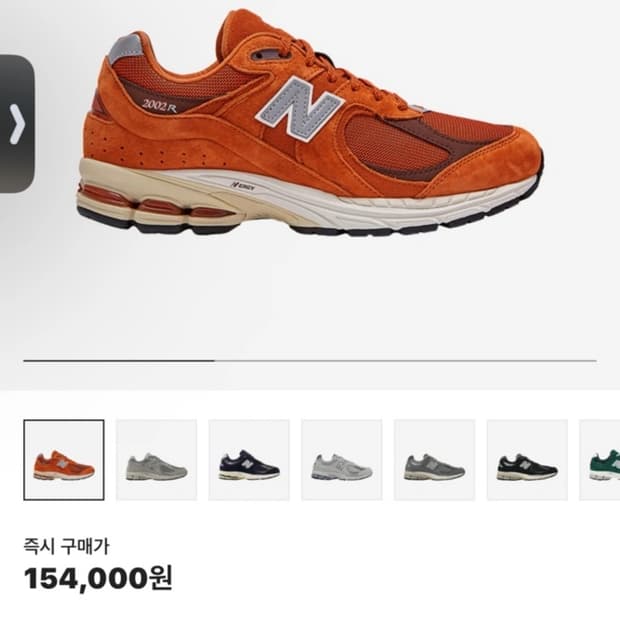Choose the navy sneaker colorway thumbnail
Image resolution: width=620 pixels, height=620 pixels.
pos(249,460)
